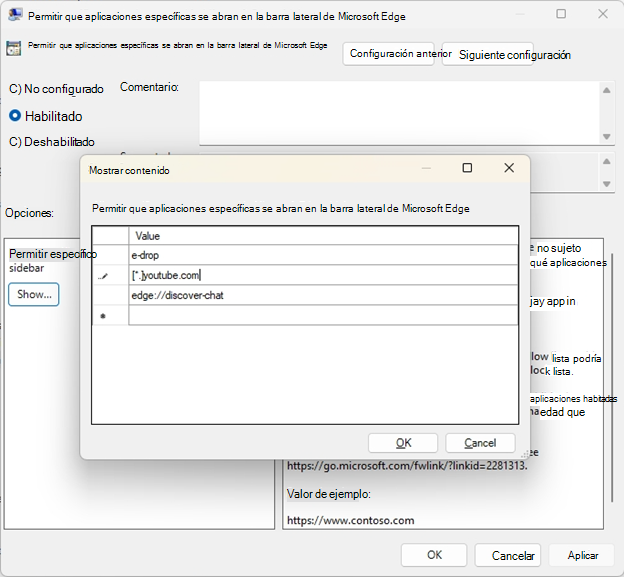
Task: Click inside the Comentario text box
Action: 399,113
